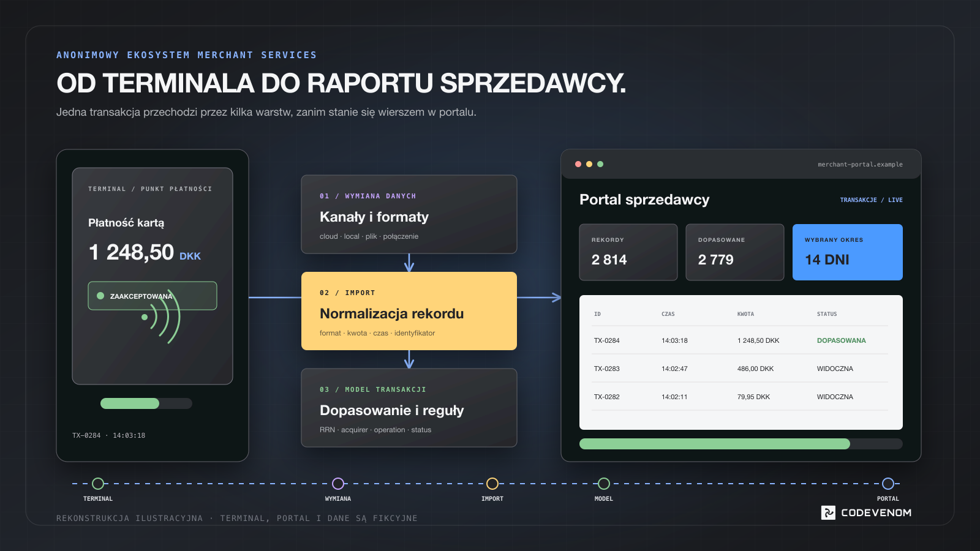Click the 79,95 DKK amount
Image resolution: width=980 pixels, height=551 pixels.
pyautogui.click(x=753, y=397)
